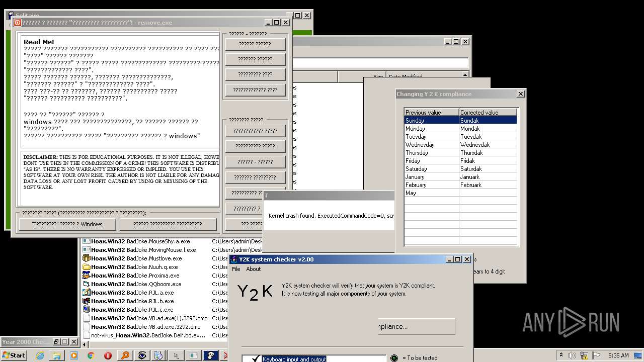Select the Sunday row in compliance table
Viewport: 644px width, 362px height.
pos(460,120)
